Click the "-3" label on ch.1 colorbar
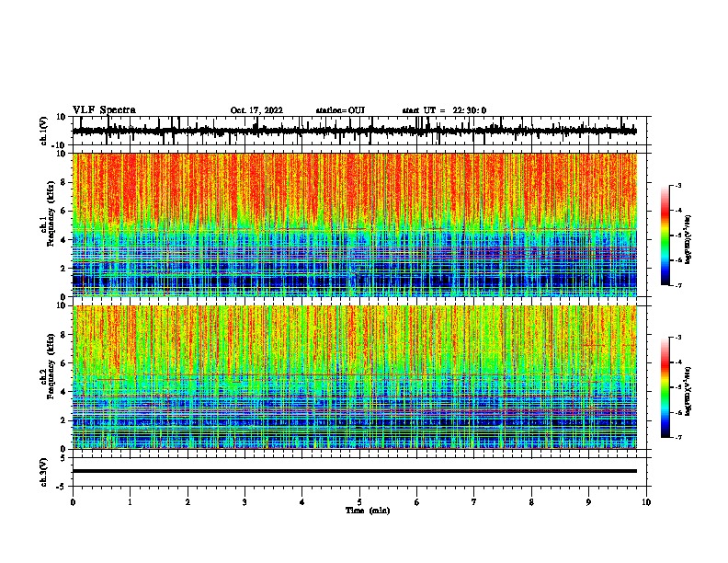The image size is (728, 563). point(677,185)
